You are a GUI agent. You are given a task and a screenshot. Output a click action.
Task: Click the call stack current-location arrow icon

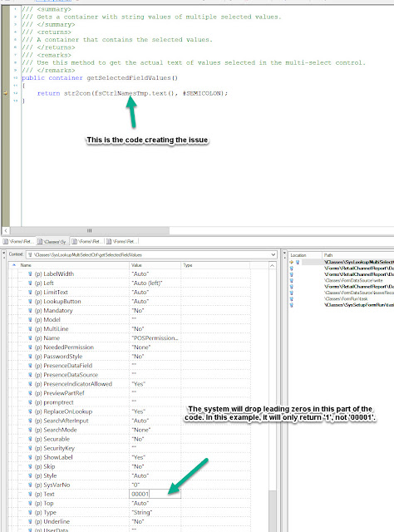(x=291, y=262)
